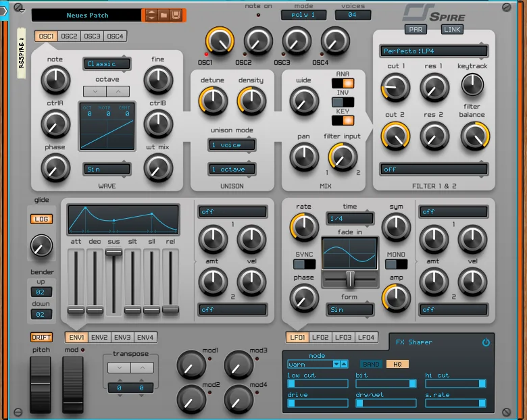Click the OSC1 volume knob
The width and height of the screenshot is (527, 420).
click(220, 42)
